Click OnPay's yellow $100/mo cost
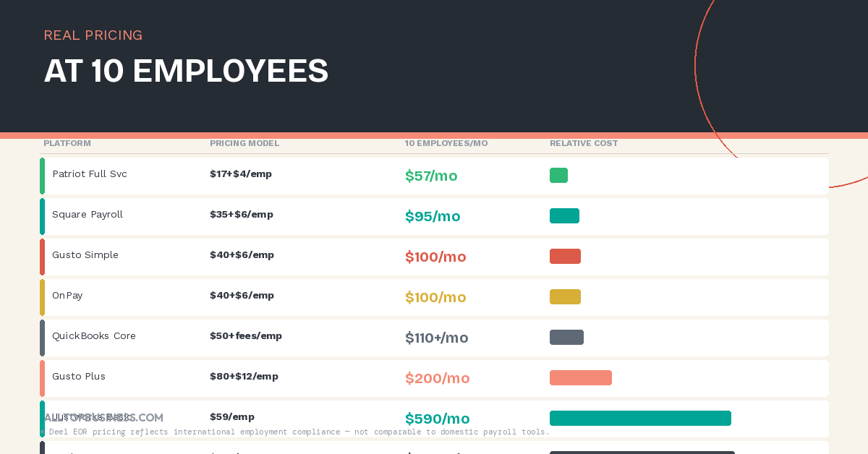868x454 pixels. point(435,297)
